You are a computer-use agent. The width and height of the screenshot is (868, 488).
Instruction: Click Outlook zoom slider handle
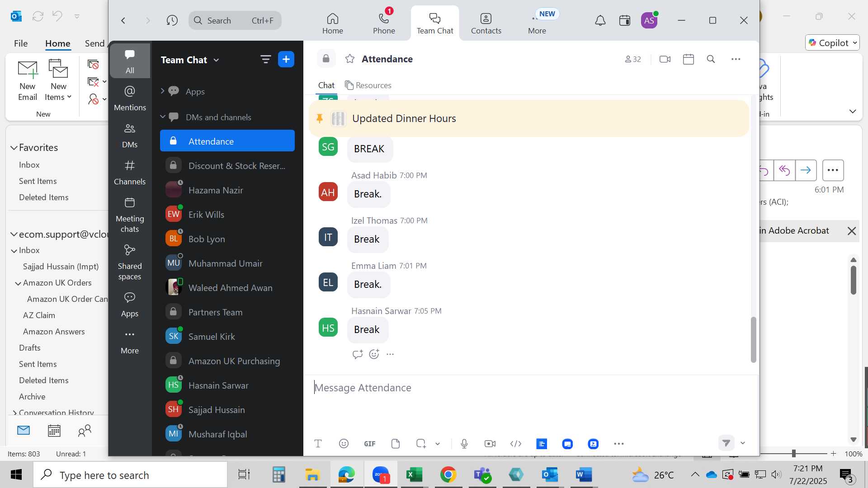click(x=793, y=454)
